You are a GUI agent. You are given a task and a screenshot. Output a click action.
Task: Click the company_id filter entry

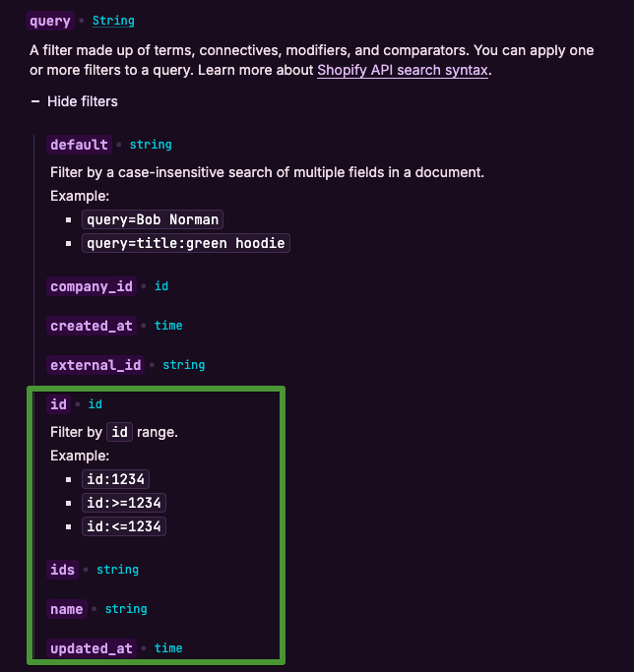91,286
